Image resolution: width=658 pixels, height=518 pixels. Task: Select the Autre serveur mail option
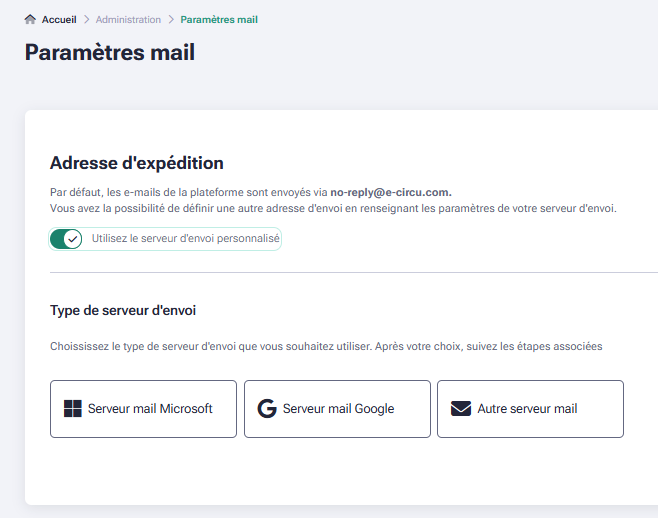(x=530, y=409)
